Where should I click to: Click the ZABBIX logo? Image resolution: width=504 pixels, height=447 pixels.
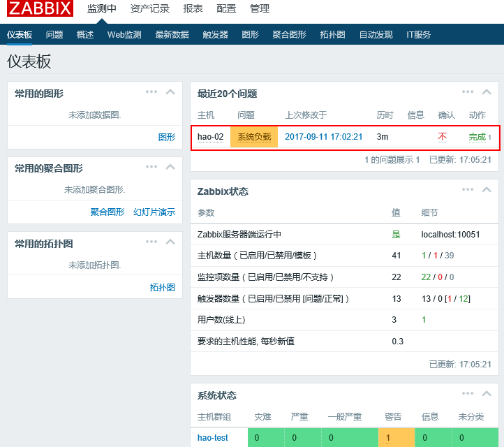[x=40, y=8]
